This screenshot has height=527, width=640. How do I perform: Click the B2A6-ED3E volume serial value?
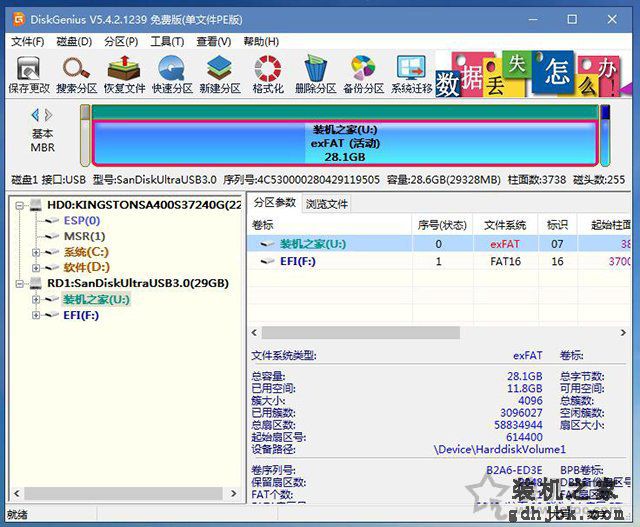coord(514,470)
